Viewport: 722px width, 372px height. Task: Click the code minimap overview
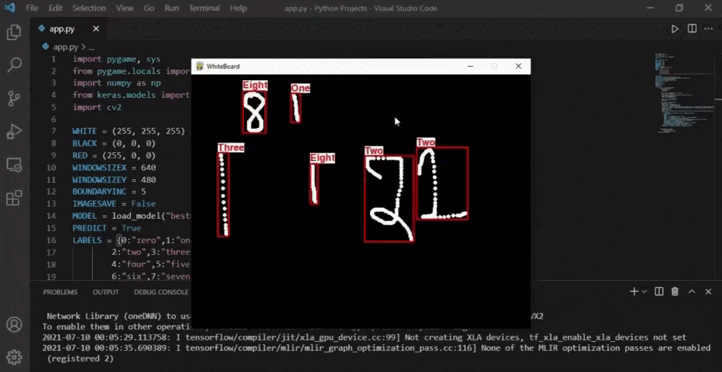pyautogui.click(x=684, y=94)
